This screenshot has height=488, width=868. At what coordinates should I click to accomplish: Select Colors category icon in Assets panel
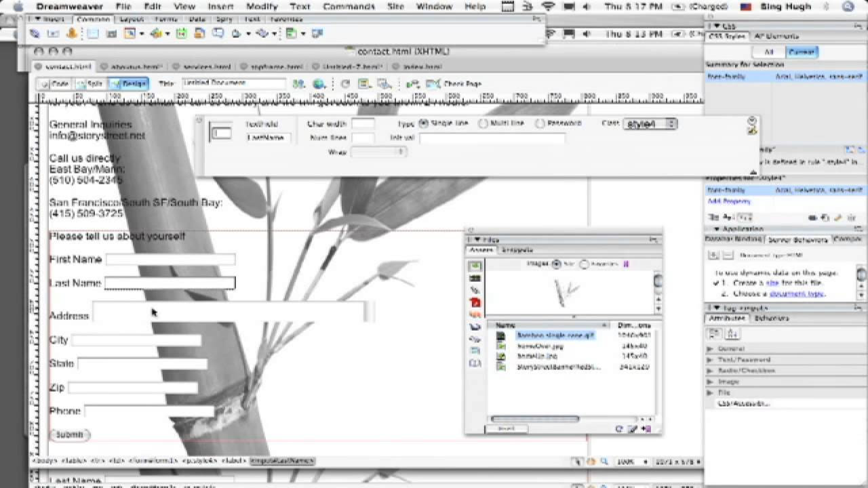click(x=475, y=279)
